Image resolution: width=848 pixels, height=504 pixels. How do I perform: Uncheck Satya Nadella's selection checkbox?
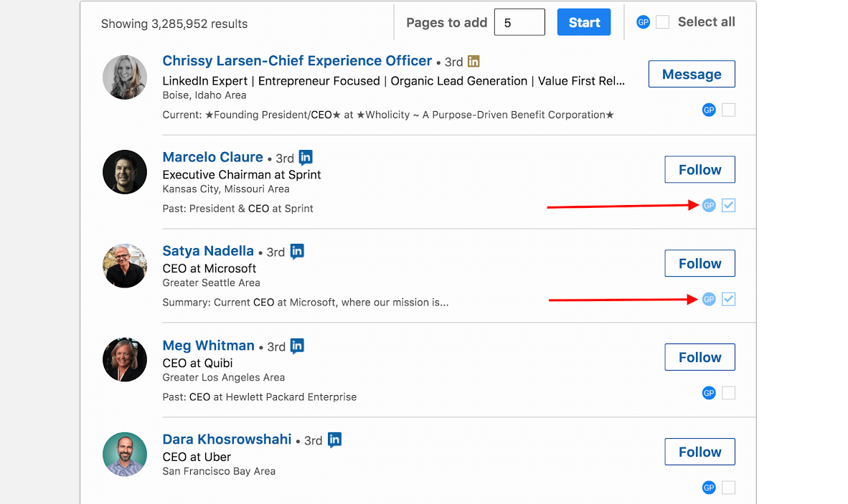[728, 299]
